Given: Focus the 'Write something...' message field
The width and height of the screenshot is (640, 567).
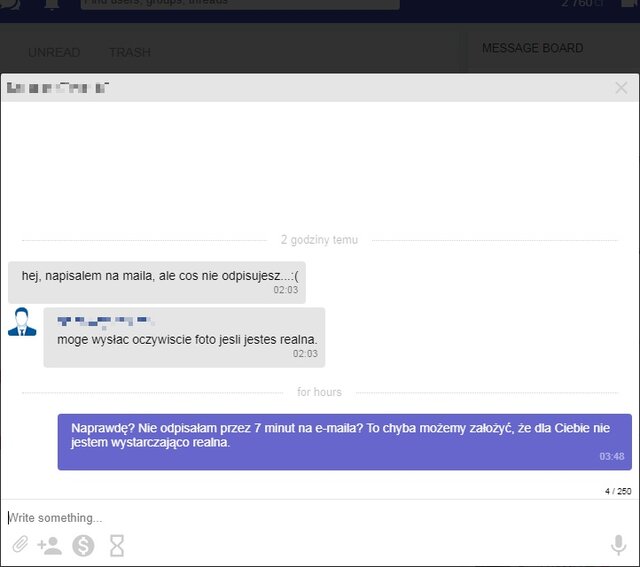Looking at the screenshot, I should (x=300, y=517).
